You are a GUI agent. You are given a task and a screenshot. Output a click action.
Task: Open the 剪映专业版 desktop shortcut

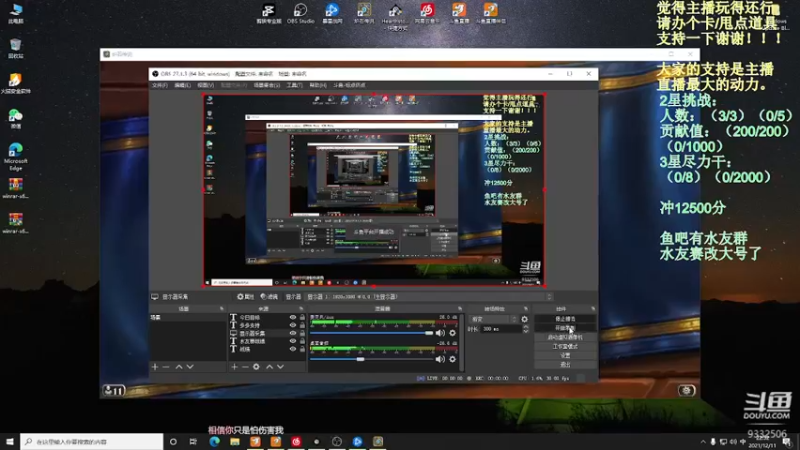(x=268, y=13)
